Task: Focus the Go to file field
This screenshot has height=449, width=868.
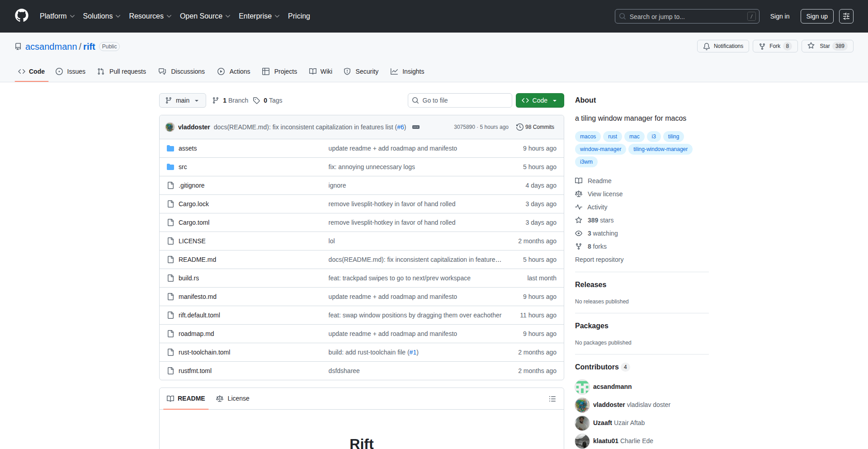Action: [459, 100]
